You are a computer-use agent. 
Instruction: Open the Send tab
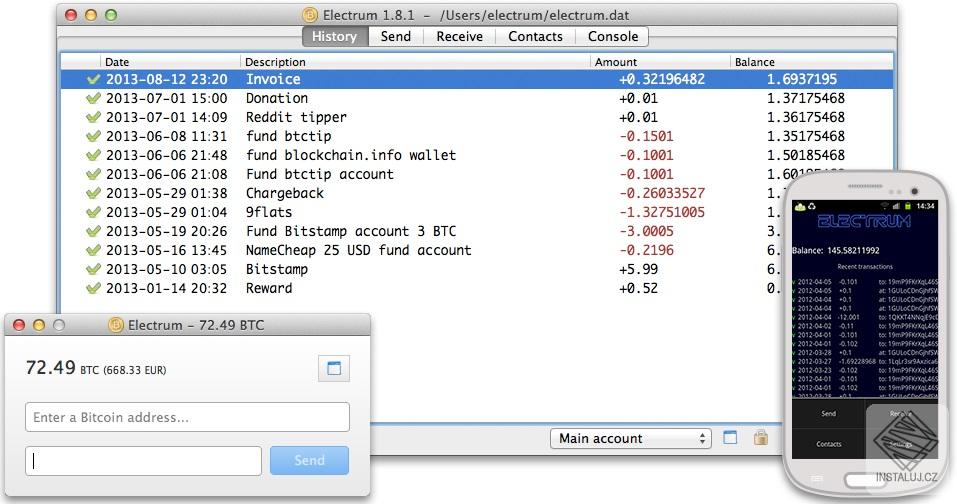395,37
